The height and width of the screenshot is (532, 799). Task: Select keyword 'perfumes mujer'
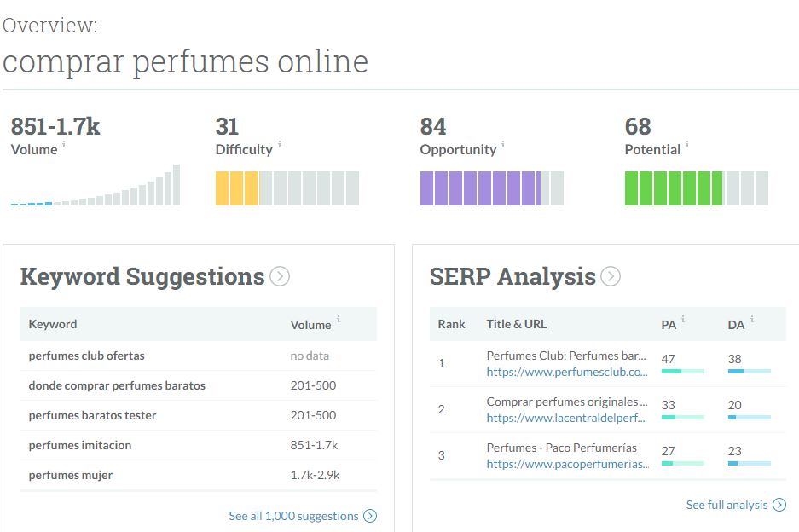tap(71, 475)
